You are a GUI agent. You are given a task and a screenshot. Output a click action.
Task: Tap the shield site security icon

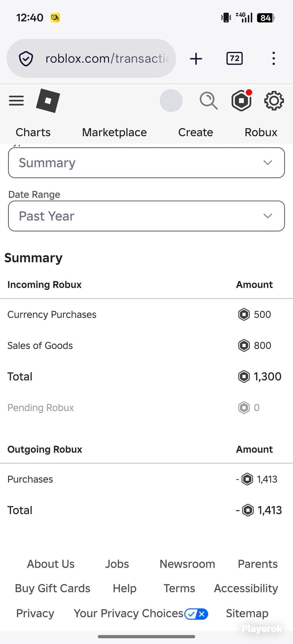(x=26, y=59)
